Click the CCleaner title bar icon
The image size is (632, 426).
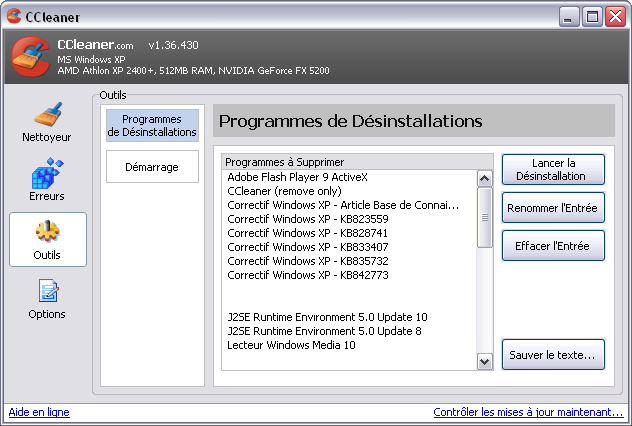point(14,16)
